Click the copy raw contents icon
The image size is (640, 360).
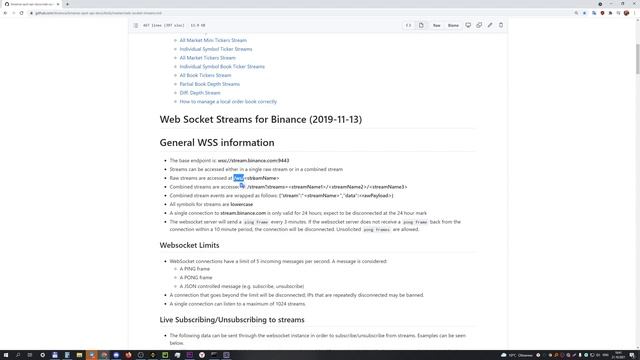(x=479, y=25)
